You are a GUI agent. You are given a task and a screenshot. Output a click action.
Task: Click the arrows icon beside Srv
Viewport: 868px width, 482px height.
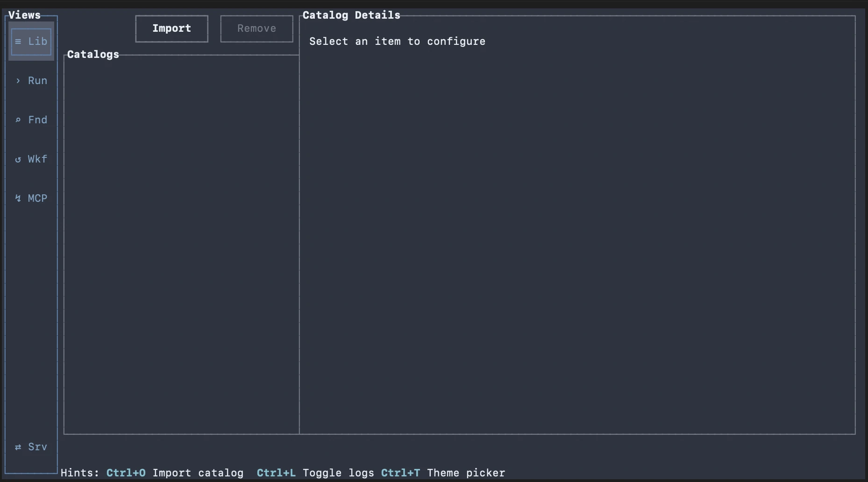point(18,447)
